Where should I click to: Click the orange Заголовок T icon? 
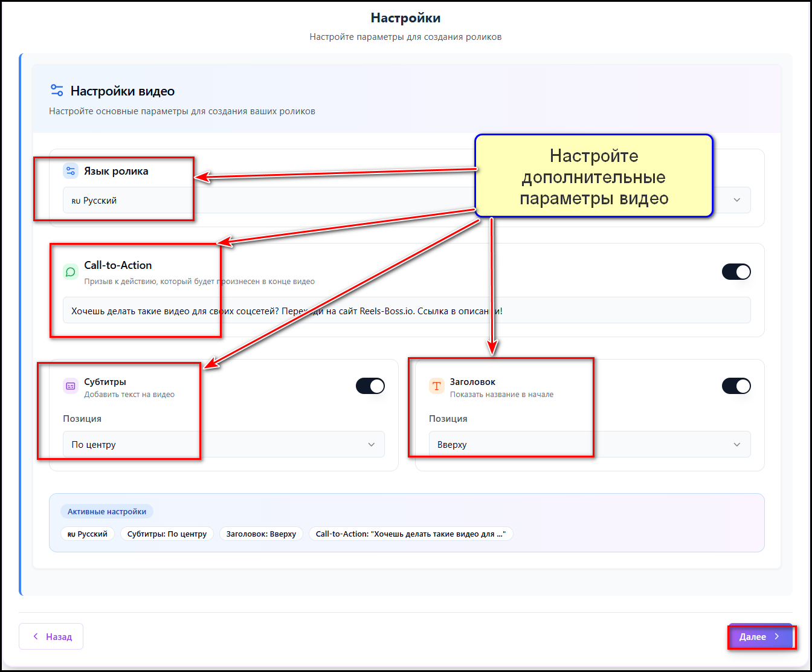pyautogui.click(x=437, y=386)
